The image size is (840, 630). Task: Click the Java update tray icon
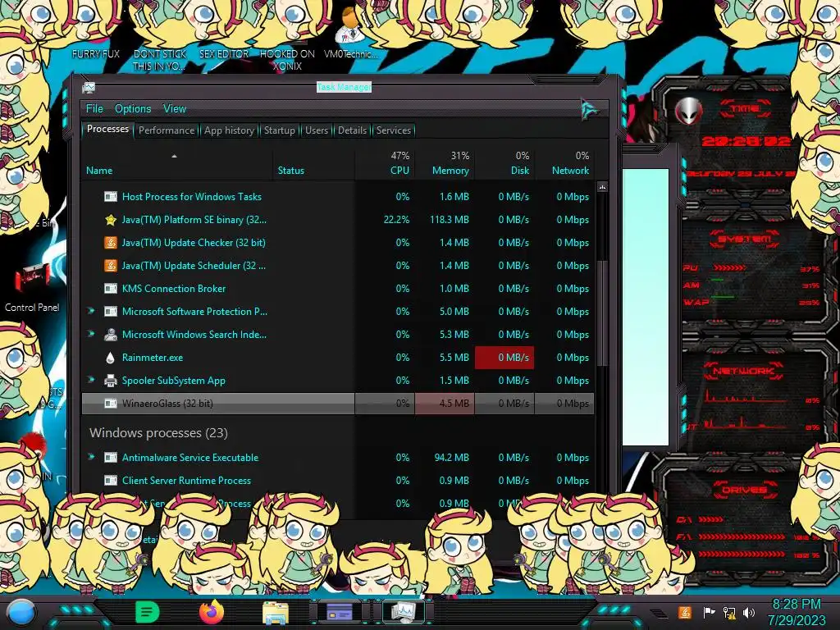[x=685, y=612]
